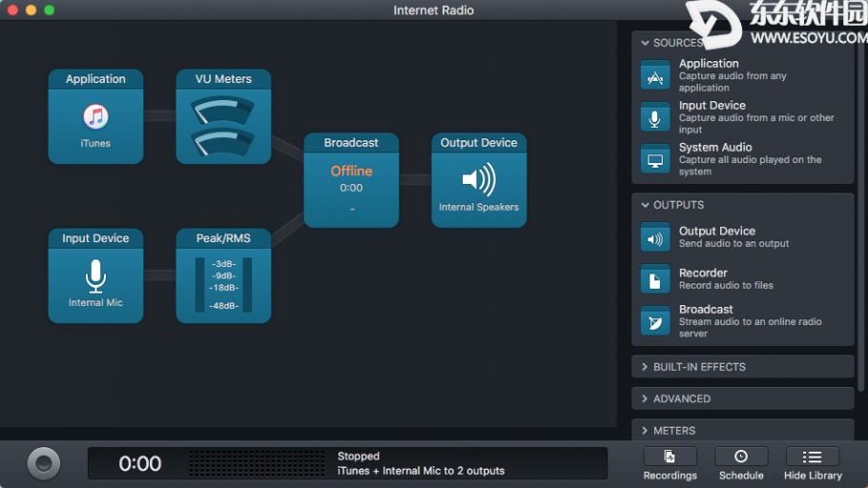The image size is (868, 488).
Task: Click the speaker icon in Output Device block
Action: [479, 179]
